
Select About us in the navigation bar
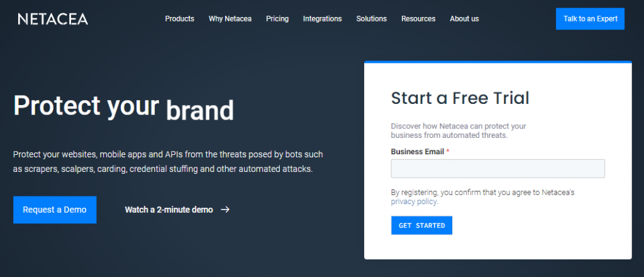pos(464,19)
